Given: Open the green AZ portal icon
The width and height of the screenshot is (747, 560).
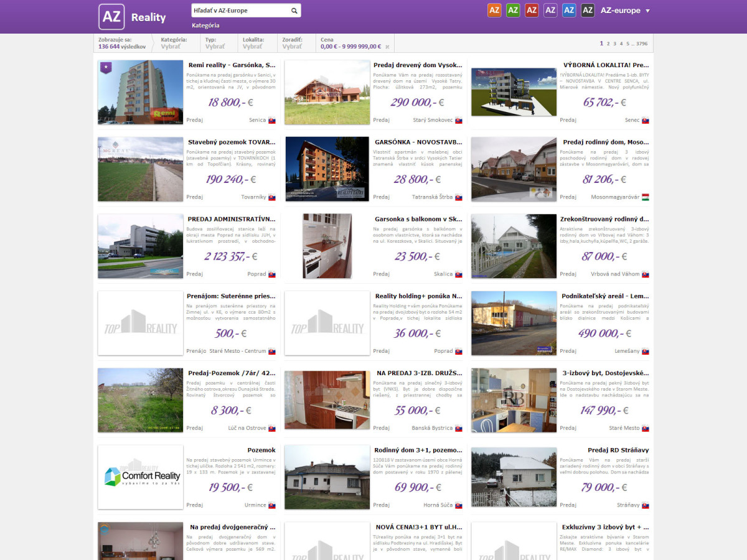Looking at the screenshot, I should click(513, 10).
